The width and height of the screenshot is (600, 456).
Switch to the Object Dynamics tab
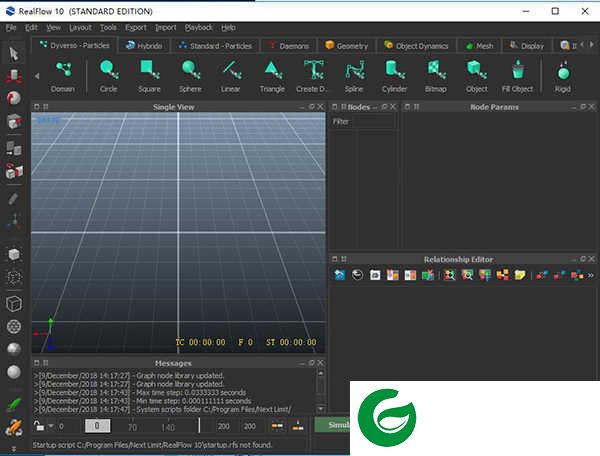point(416,46)
